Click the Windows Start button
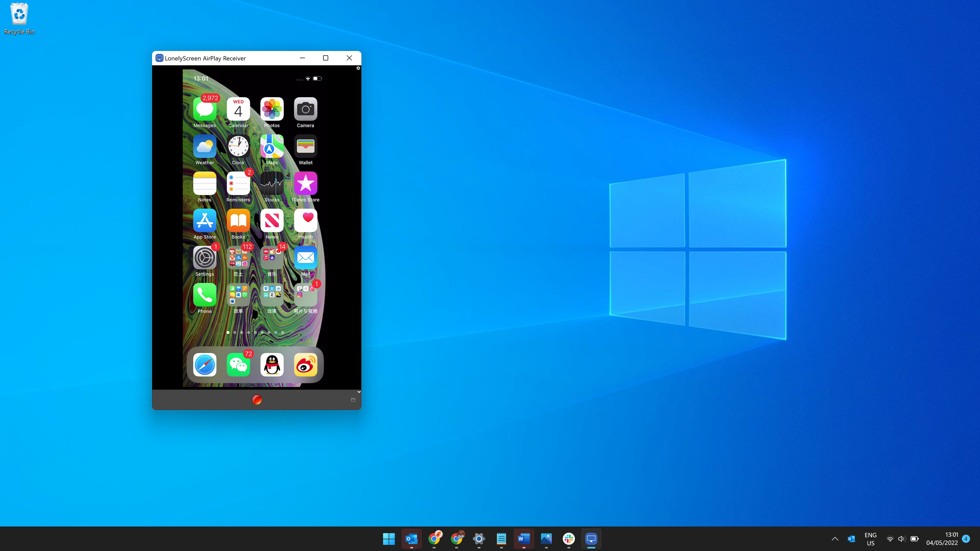980x551 pixels. coord(389,538)
